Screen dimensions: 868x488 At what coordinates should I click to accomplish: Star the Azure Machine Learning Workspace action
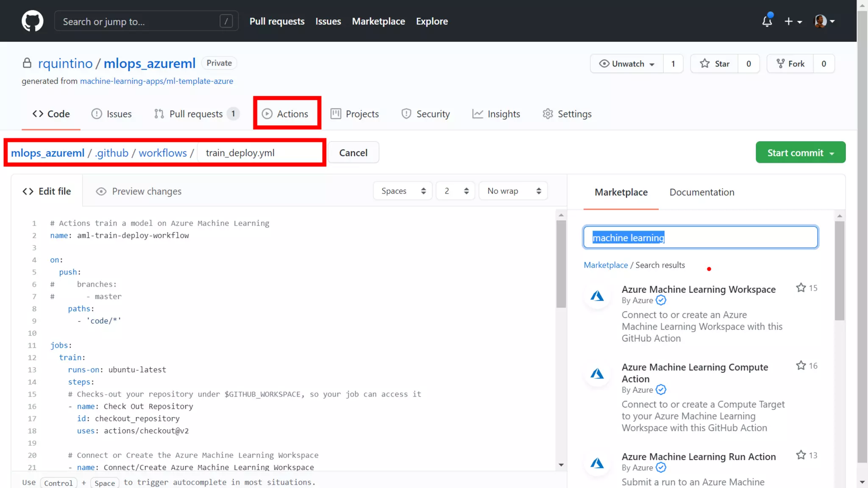click(801, 288)
